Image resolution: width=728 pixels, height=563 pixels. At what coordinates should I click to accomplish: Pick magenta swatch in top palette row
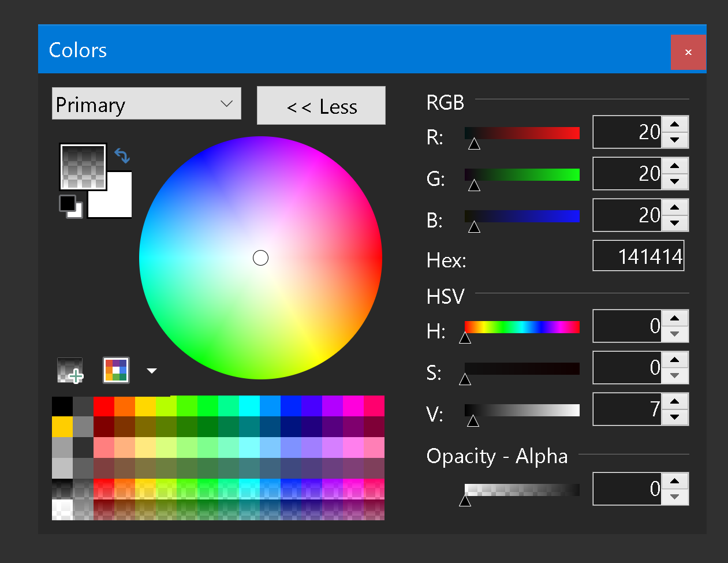click(353, 406)
